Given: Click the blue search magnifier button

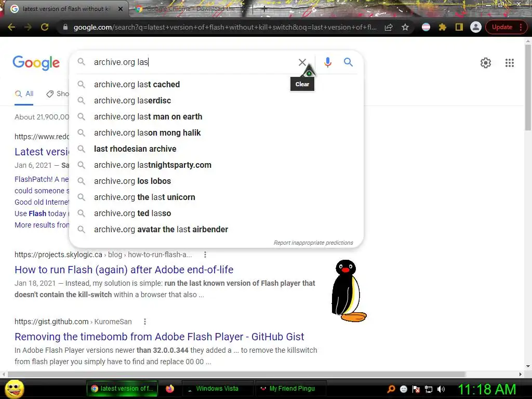Looking at the screenshot, I should (348, 62).
